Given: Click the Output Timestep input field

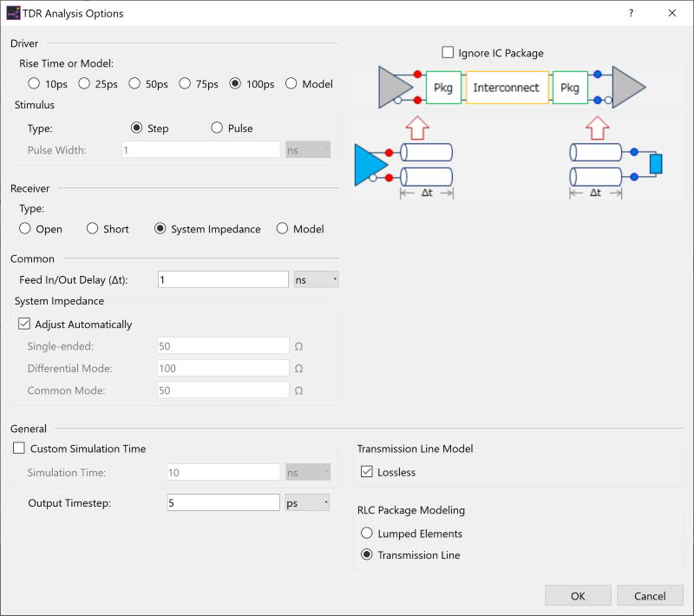Looking at the screenshot, I should [x=224, y=502].
